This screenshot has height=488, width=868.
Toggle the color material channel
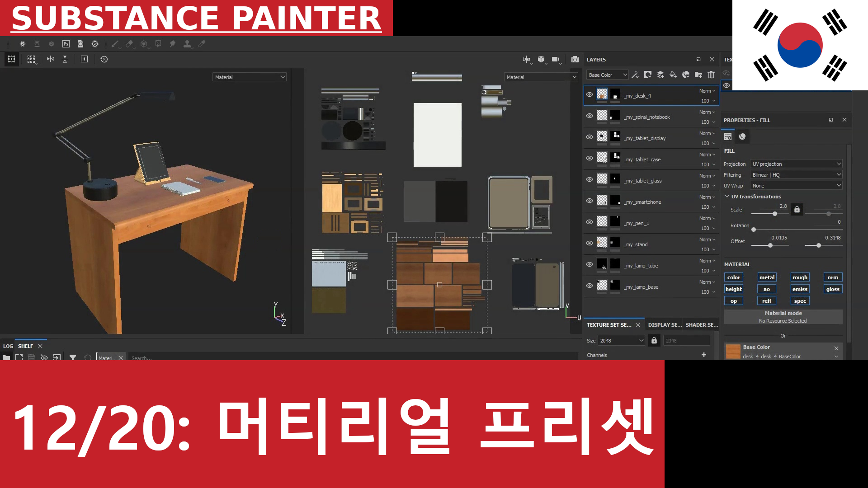click(x=734, y=277)
